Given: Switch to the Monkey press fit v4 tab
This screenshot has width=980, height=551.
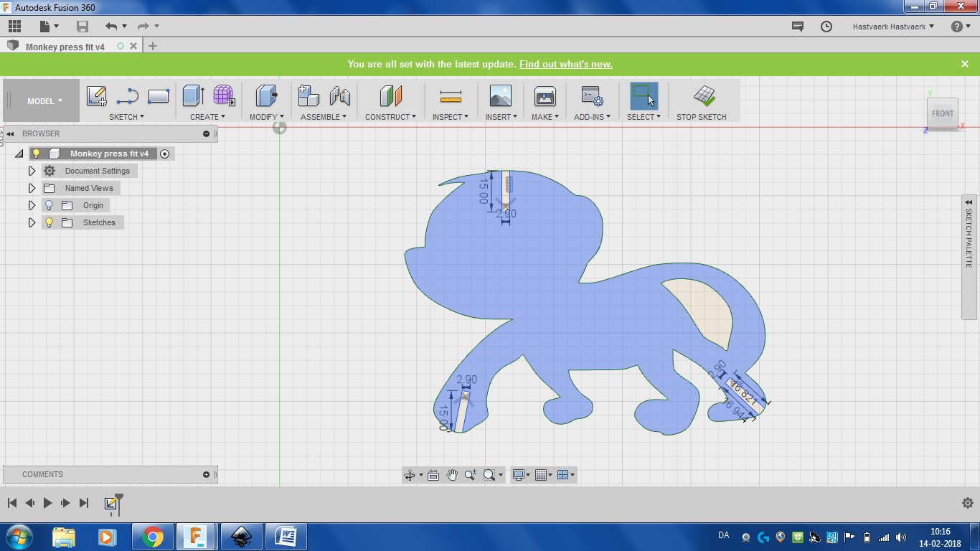Looking at the screenshot, I should coord(65,47).
